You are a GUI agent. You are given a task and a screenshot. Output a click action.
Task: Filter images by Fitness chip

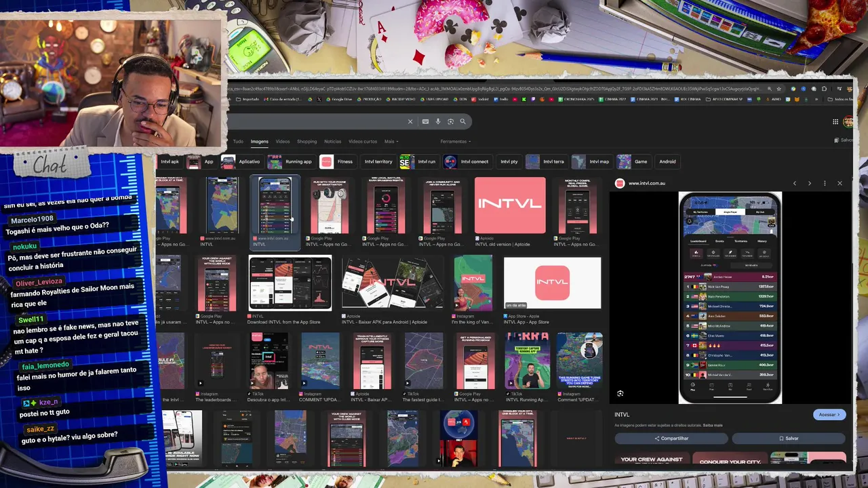[x=337, y=161]
